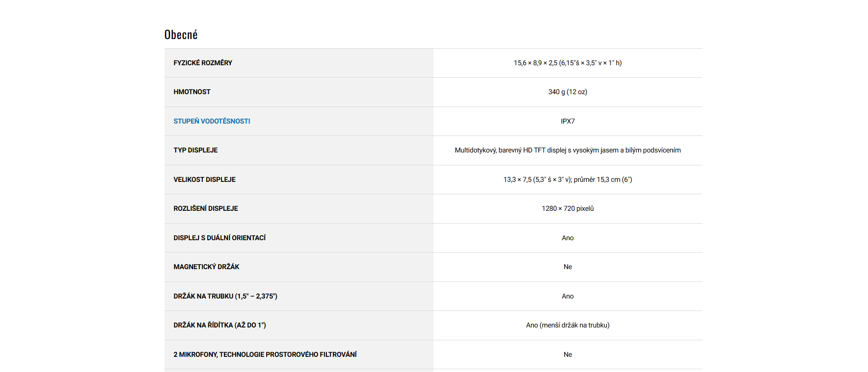The image size is (868, 372).
Task: Click the Velikost displeje row label
Action: coord(204,180)
